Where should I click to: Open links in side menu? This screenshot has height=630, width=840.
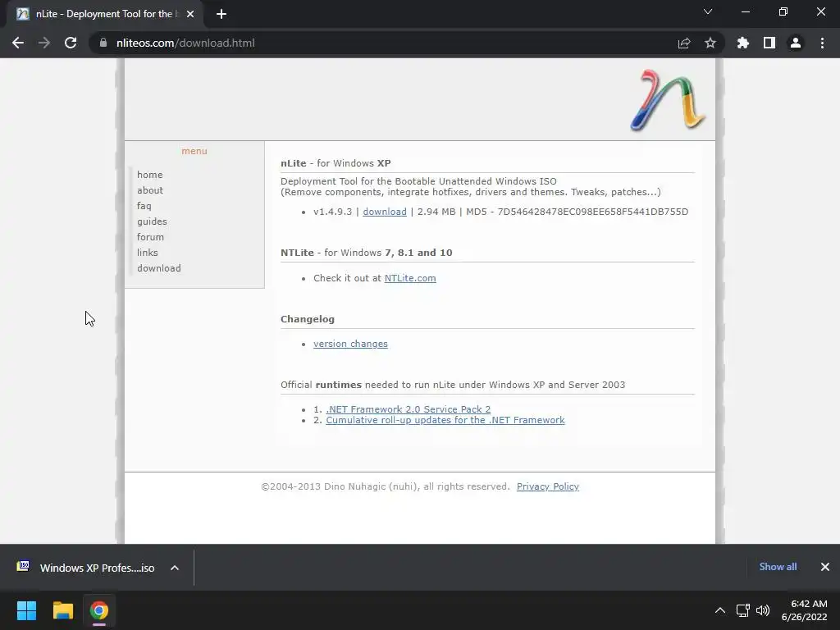coord(148,253)
